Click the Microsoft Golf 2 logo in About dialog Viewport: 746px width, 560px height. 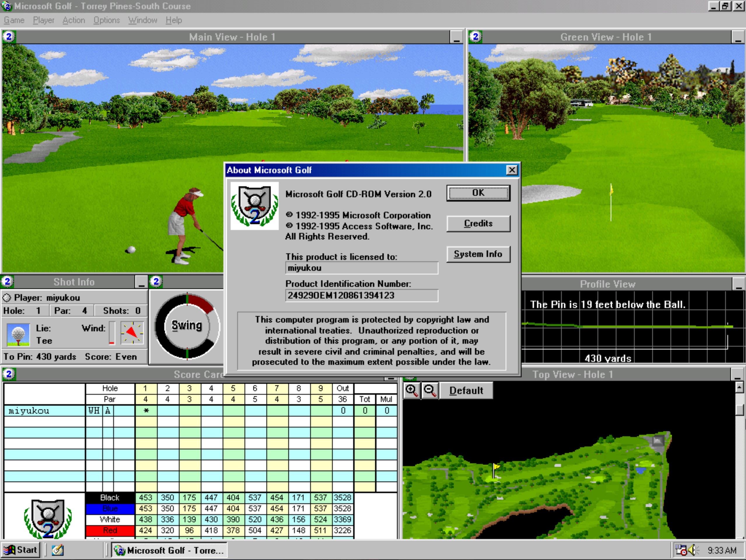pyautogui.click(x=255, y=206)
